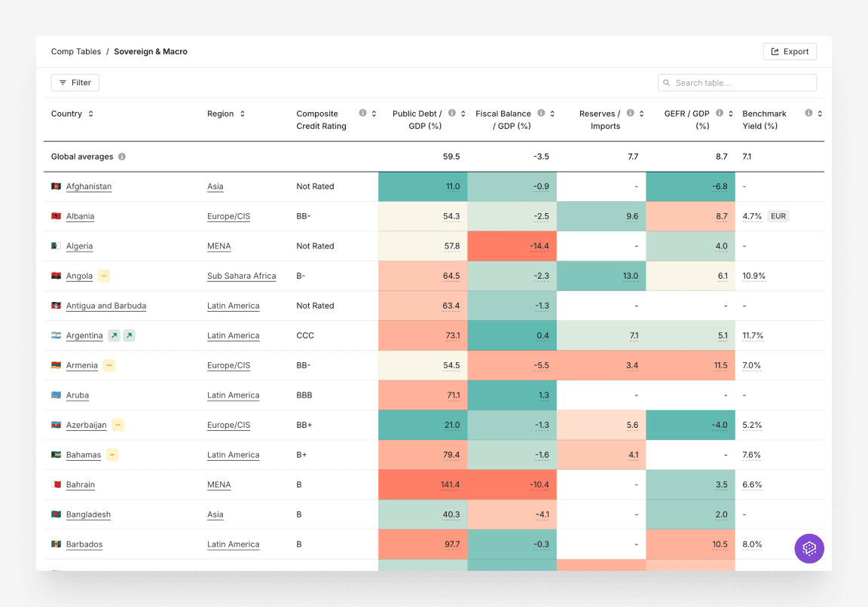868x607 pixels.
Task: Click first green arrow badge beside Argentina
Action: point(114,335)
